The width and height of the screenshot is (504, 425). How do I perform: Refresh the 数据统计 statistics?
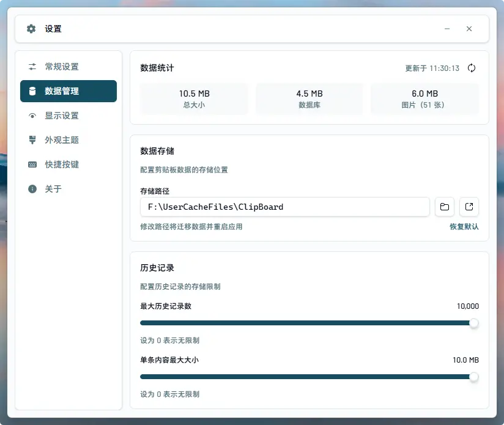point(471,68)
